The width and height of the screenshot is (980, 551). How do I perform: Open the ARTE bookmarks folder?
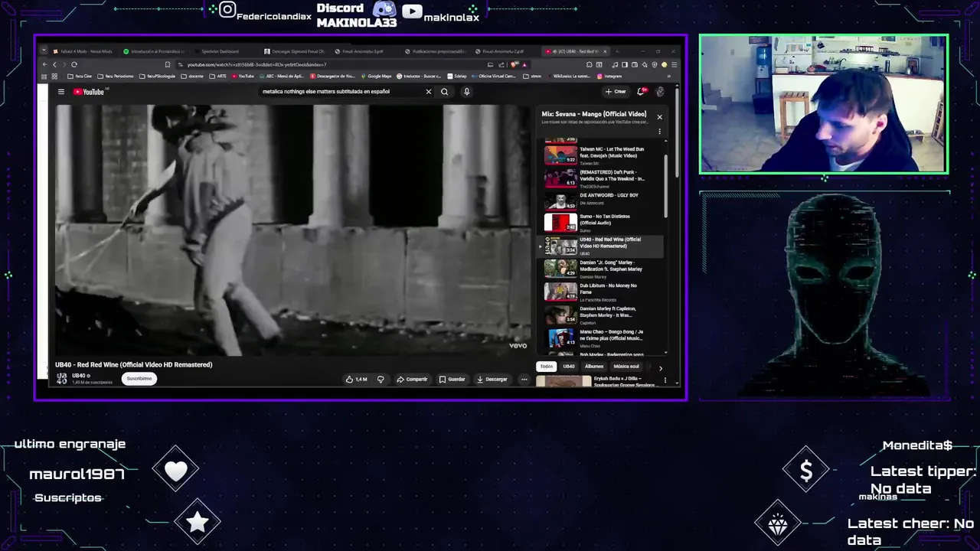pos(218,77)
